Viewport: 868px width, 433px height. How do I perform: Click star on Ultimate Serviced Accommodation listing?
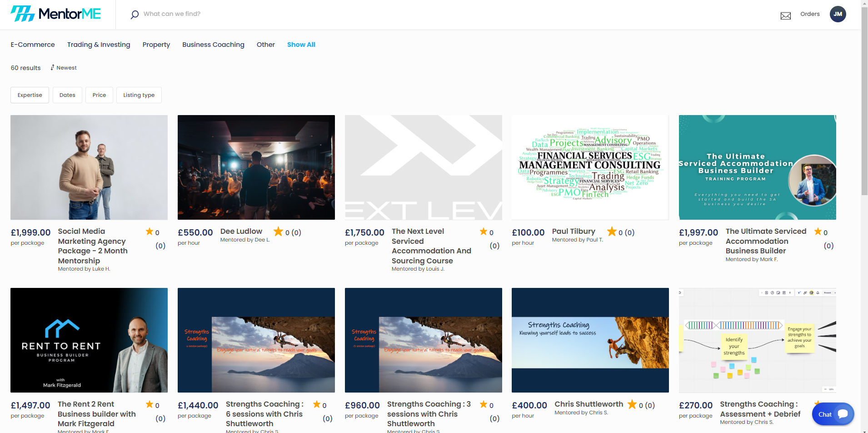tap(818, 232)
